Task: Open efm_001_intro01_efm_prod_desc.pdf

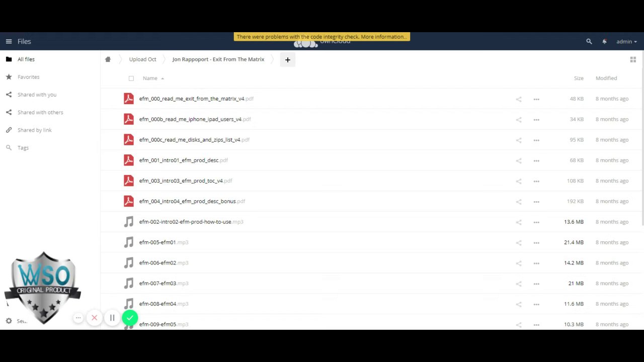Action: [x=184, y=160]
